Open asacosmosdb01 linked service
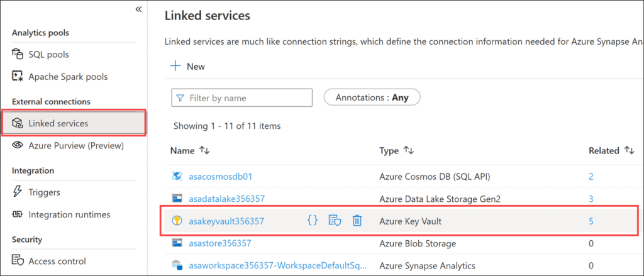 coord(220,177)
